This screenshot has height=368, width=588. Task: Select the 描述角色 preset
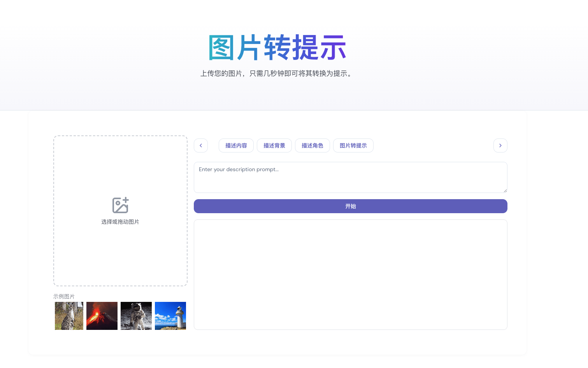click(312, 145)
